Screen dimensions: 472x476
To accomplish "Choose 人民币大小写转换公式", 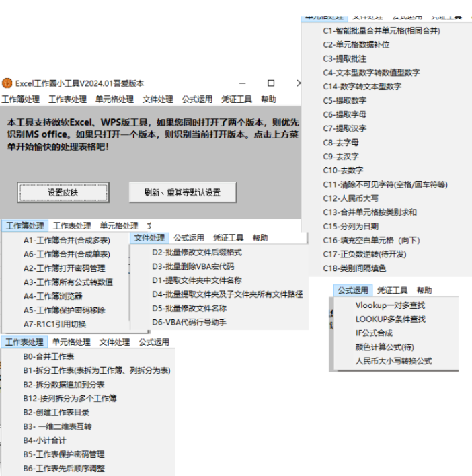I will 394,361.
